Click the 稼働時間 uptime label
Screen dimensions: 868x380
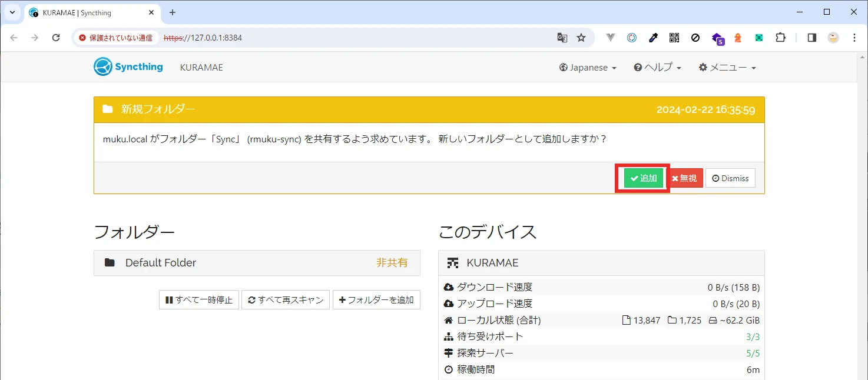476,370
